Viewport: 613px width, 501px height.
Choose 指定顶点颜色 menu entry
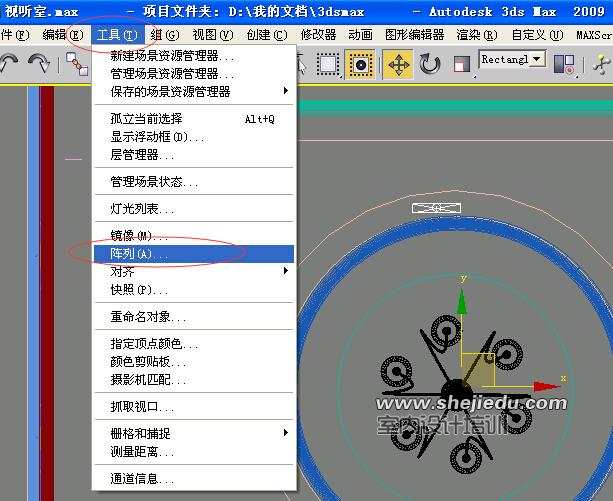194,344
